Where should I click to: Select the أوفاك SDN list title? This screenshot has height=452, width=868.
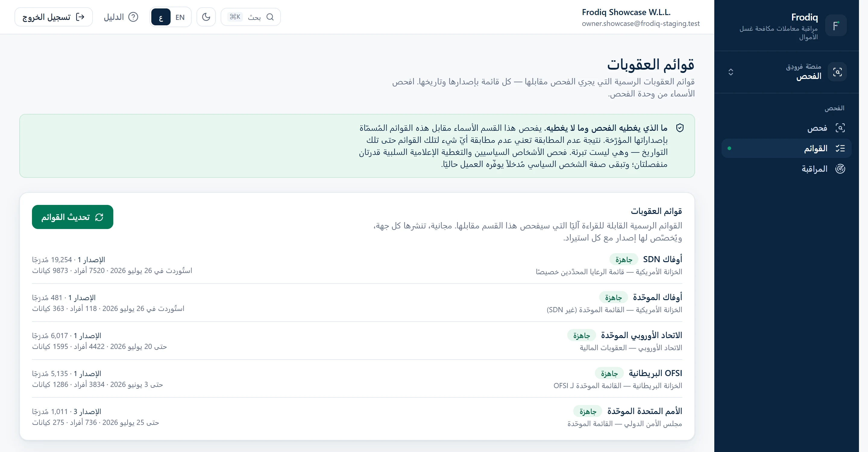click(x=662, y=259)
